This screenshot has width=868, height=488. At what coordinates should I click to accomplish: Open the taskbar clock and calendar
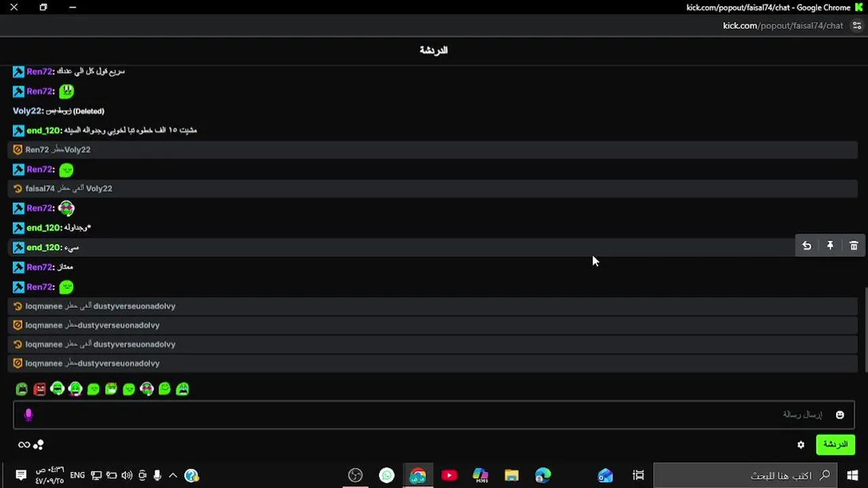point(50,475)
